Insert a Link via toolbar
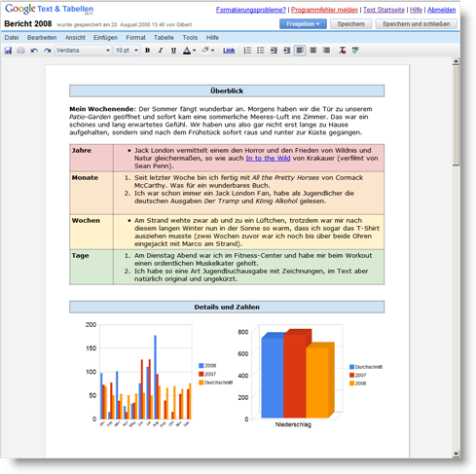The height and width of the screenshot is (474, 476). click(229, 51)
